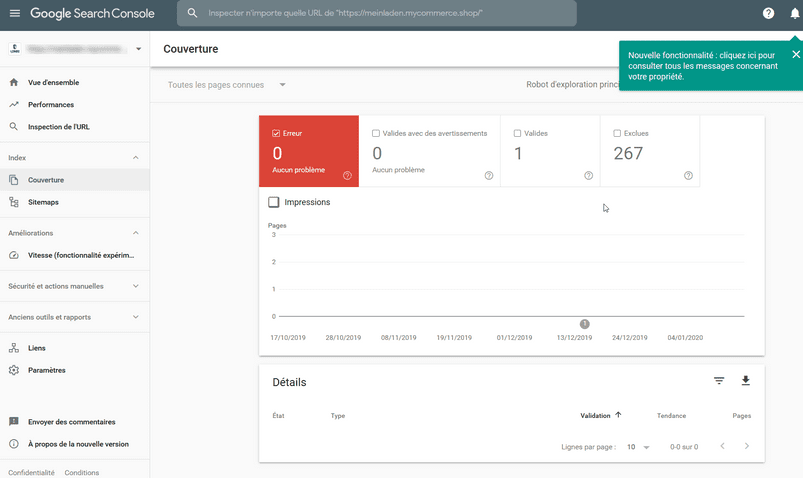The height and width of the screenshot is (478, 803).
Task: Check the Valides checkbox
Action: point(517,133)
